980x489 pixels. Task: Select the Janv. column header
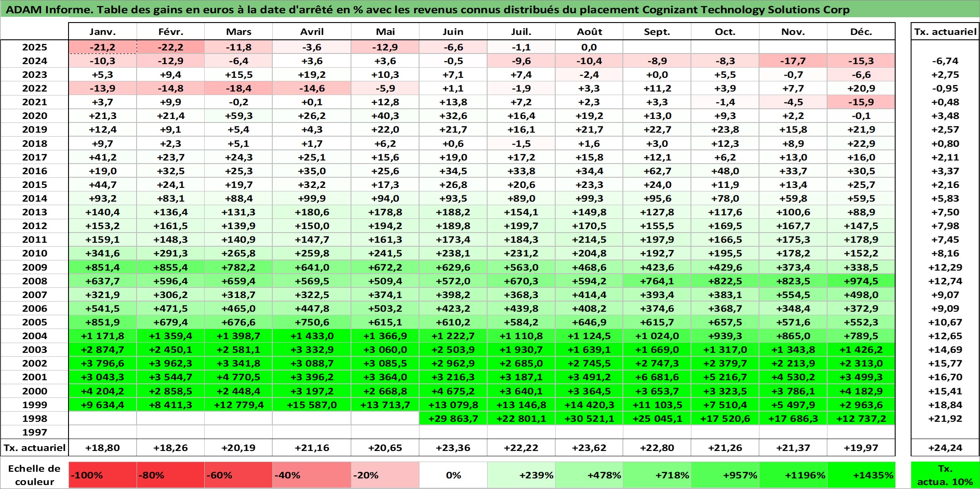coord(103,32)
